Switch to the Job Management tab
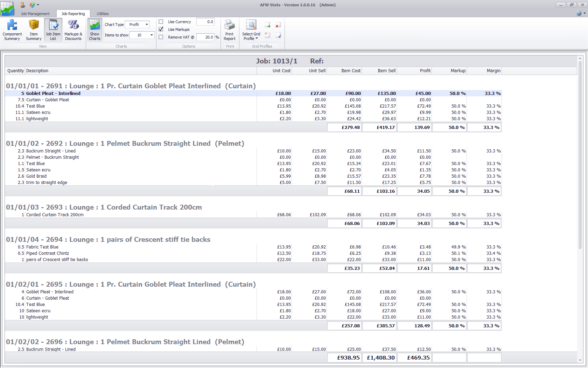This screenshot has width=588, height=368. pyautogui.click(x=35, y=14)
